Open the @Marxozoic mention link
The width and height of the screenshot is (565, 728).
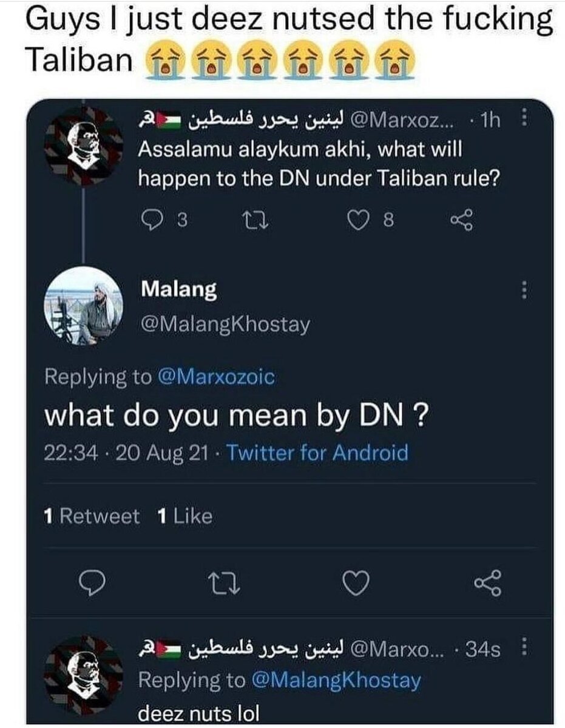coord(215,377)
